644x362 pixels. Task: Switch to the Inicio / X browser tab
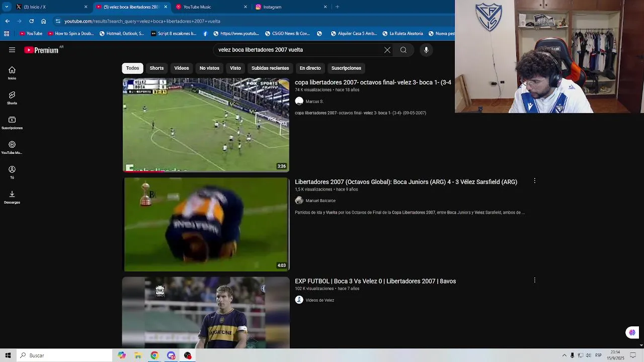point(52,7)
